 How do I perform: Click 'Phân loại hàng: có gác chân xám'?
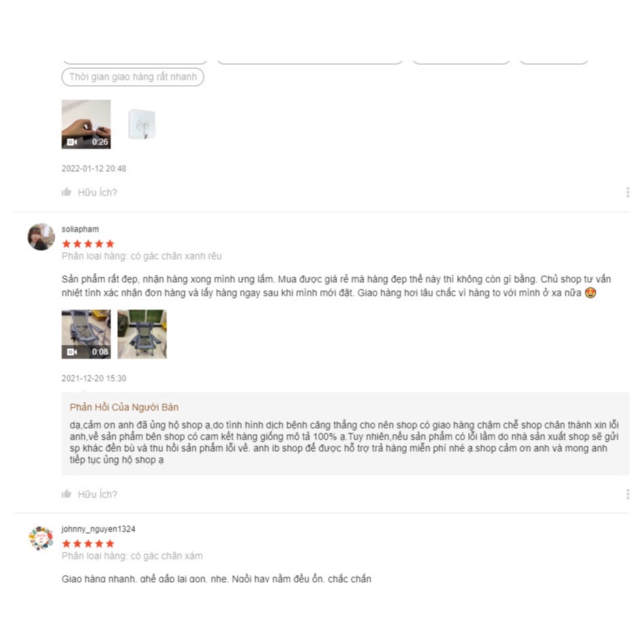click(132, 555)
